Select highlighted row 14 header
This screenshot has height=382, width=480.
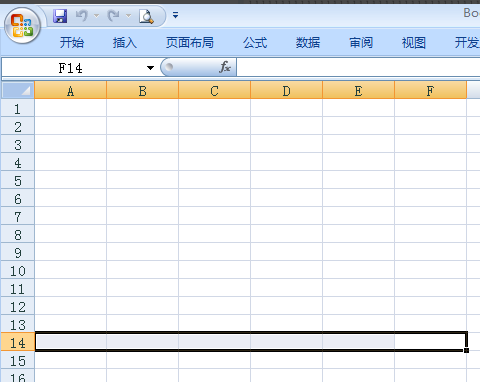(18, 343)
